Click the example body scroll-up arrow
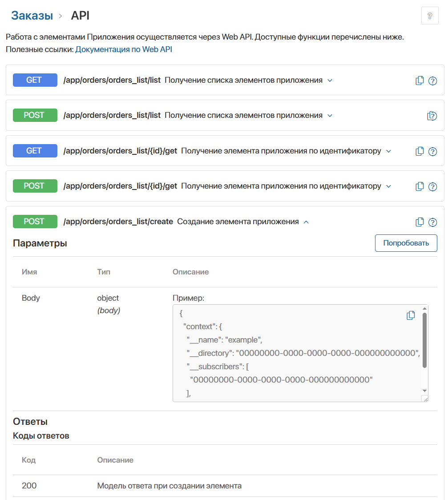This screenshot has height=500, width=448. (x=424, y=308)
